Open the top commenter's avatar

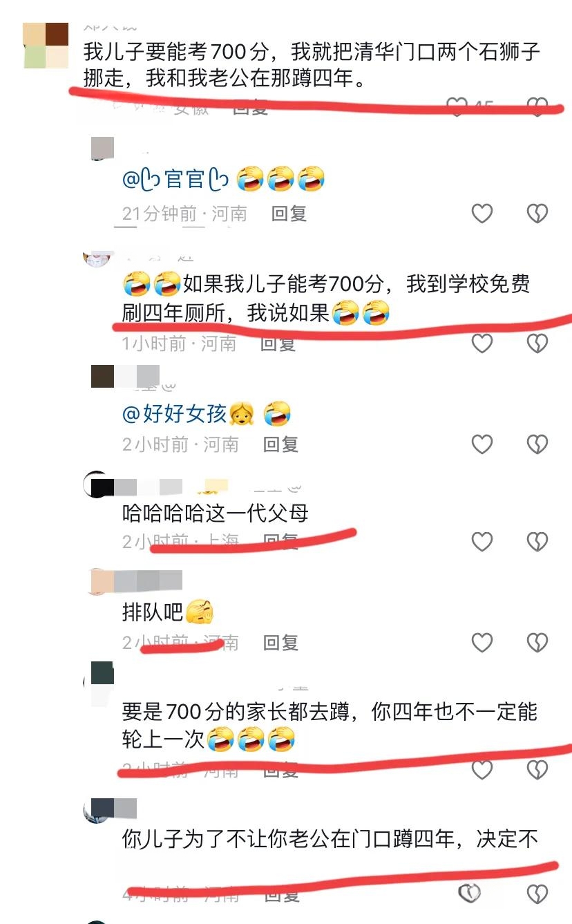click(46, 45)
